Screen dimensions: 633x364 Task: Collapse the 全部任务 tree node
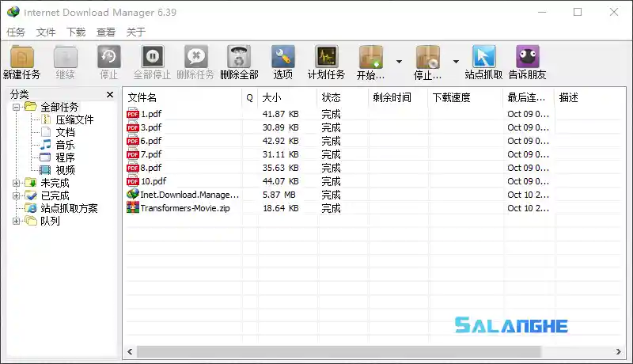pyautogui.click(x=16, y=108)
